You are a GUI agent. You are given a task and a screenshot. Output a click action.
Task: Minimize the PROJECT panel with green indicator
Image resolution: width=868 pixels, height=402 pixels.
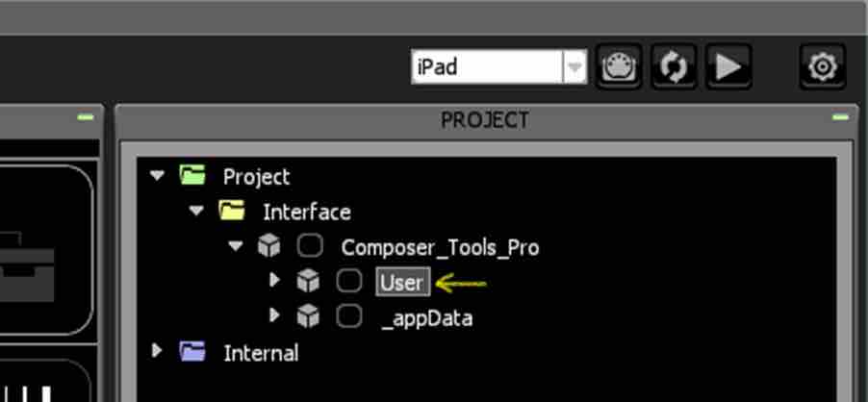point(840,116)
